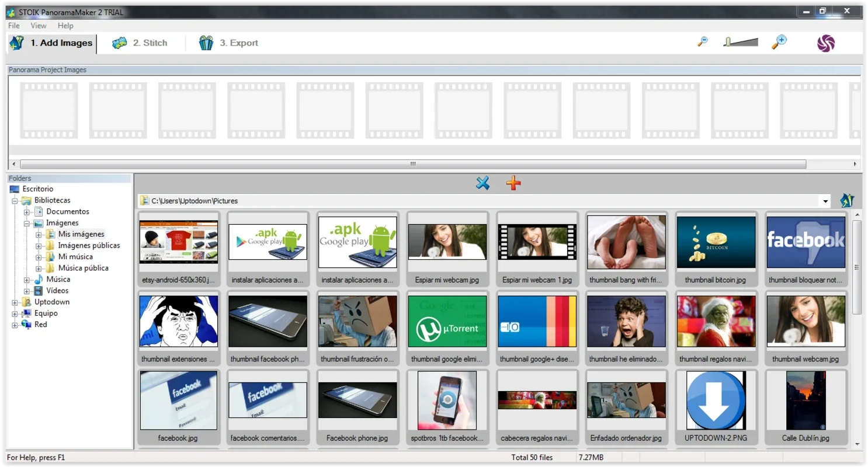Select thumbnail bitcoin.jpg image
868x467 pixels.
tap(716, 249)
